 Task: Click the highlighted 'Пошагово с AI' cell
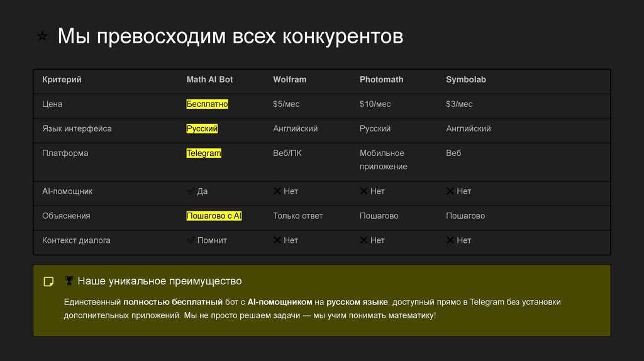pyautogui.click(x=214, y=216)
